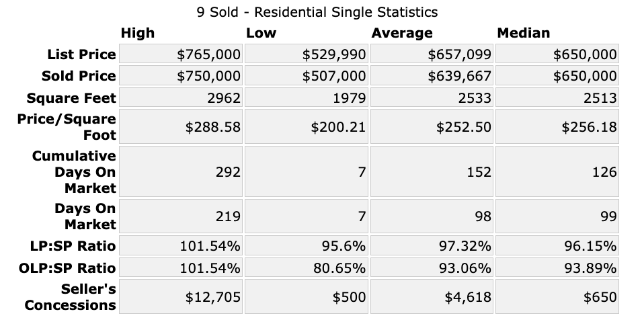Select the $765,000 high list price cell

tap(208, 54)
